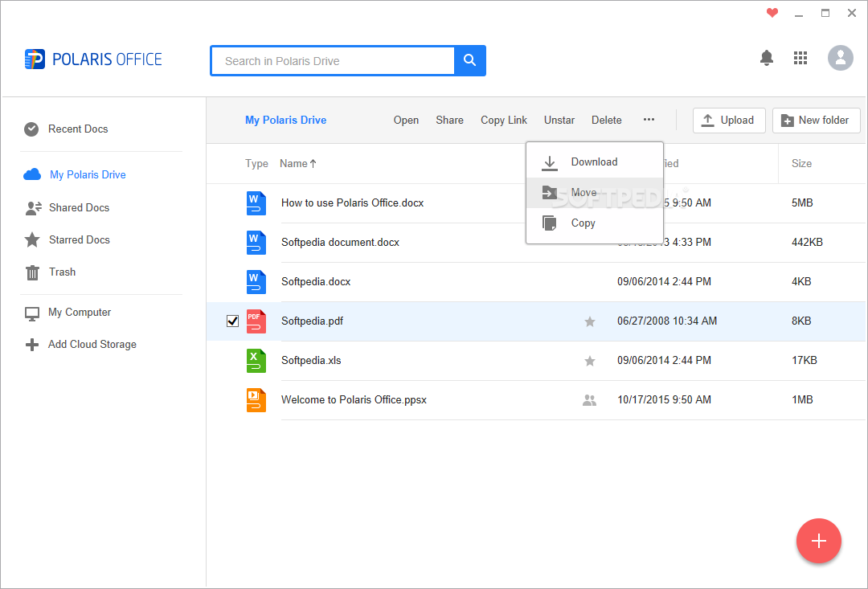Image resolution: width=868 pixels, height=589 pixels.
Task: Click Share in the action toolbar
Action: coord(449,120)
